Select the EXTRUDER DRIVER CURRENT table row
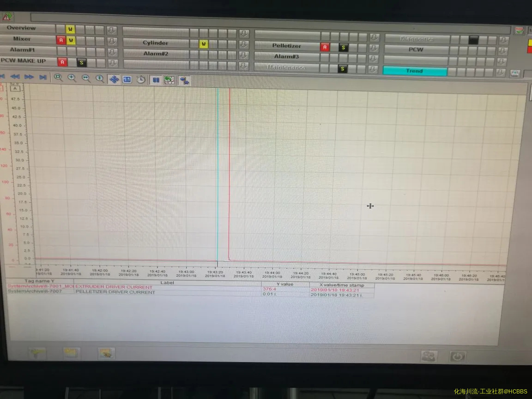 click(x=114, y=287)
